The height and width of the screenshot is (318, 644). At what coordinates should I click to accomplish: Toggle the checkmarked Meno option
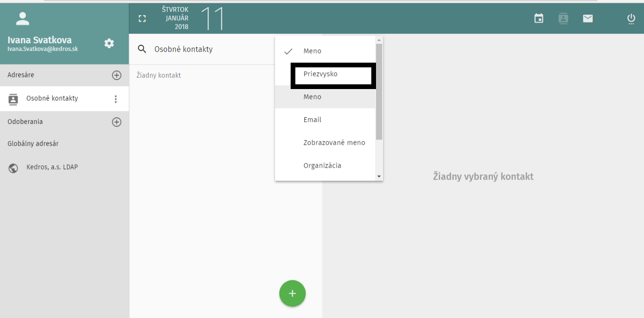[x=312, y=51]
